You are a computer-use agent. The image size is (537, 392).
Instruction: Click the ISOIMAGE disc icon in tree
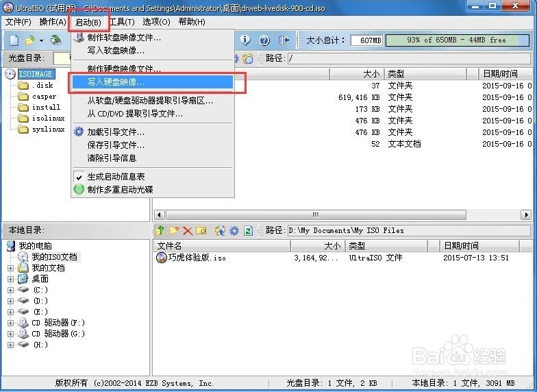[11, 74]
